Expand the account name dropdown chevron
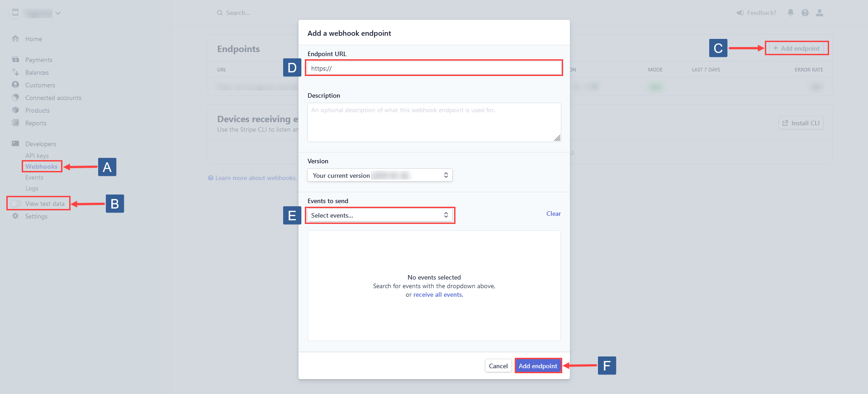 tap(58, 13)
